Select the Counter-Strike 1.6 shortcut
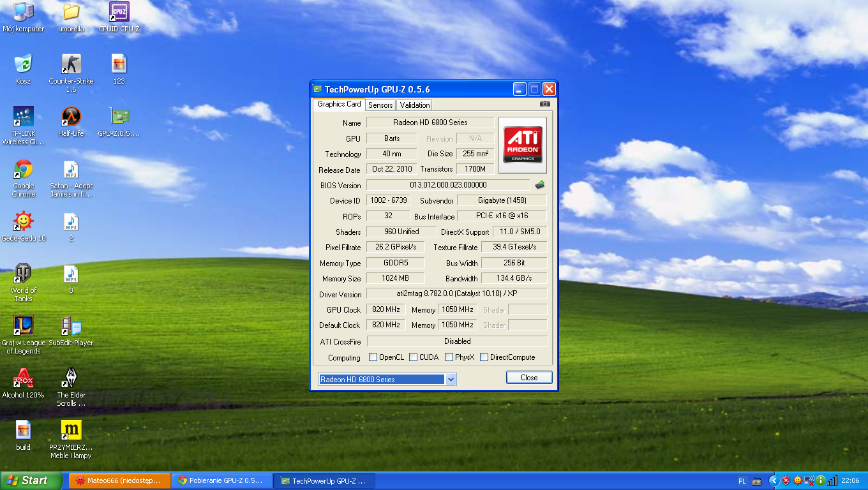Viewport: 868px width, 490px height. [x=71, y=74]
